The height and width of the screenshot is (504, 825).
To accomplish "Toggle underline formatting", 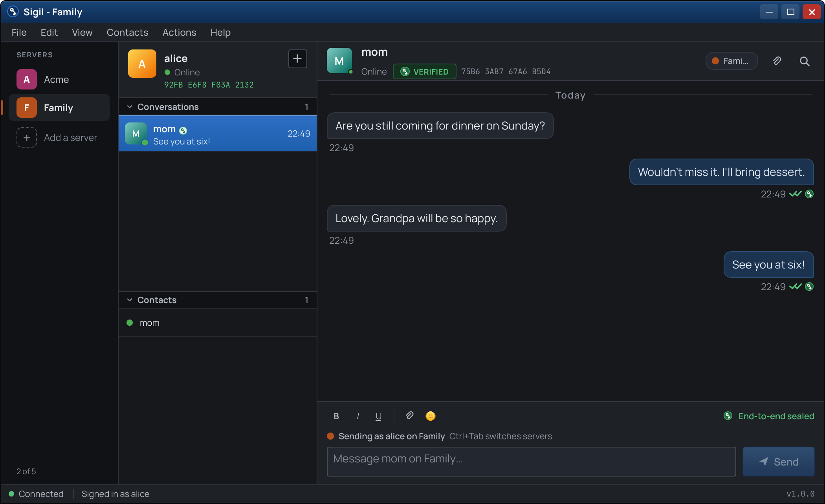I will point(378,416).
